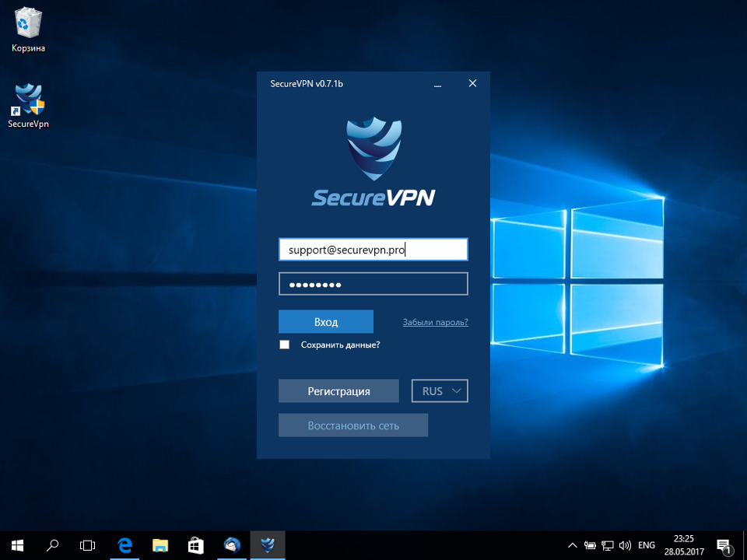This screenshot has width=747, height=560.
Task: Open Thunderbird mail from taskbar
Action: tap(232, 545)
